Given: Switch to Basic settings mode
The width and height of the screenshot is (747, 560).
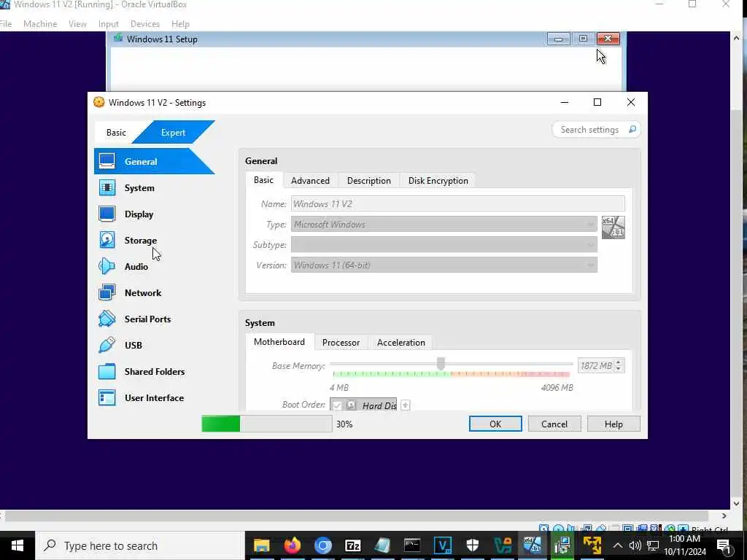Looking at the screenshot, I should [x=116, y=133].
